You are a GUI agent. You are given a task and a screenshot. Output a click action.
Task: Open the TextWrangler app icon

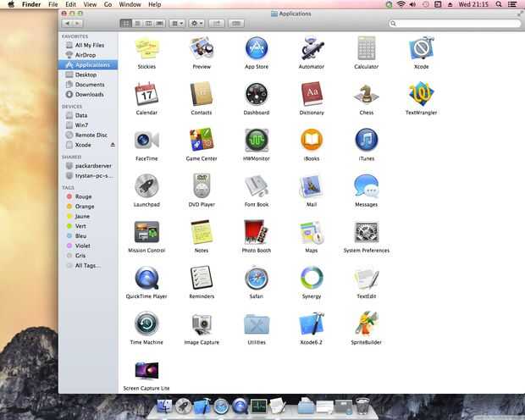pyautogui.click(x=421, y=95)
